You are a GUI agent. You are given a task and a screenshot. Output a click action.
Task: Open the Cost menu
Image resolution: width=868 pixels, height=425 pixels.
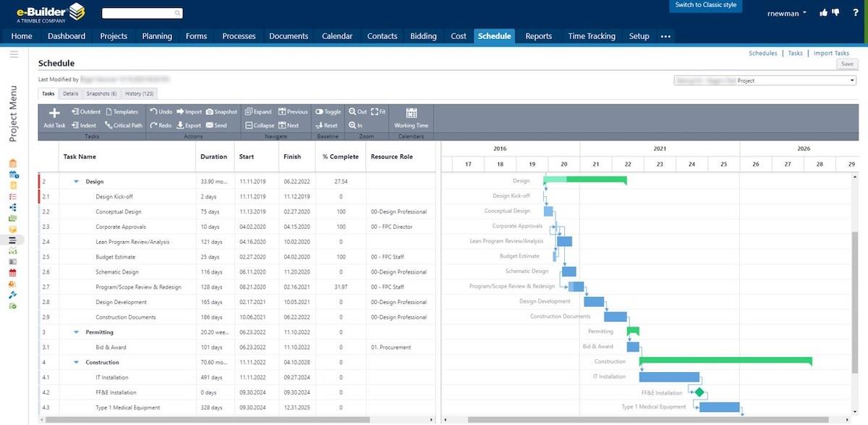click(459, 36)
